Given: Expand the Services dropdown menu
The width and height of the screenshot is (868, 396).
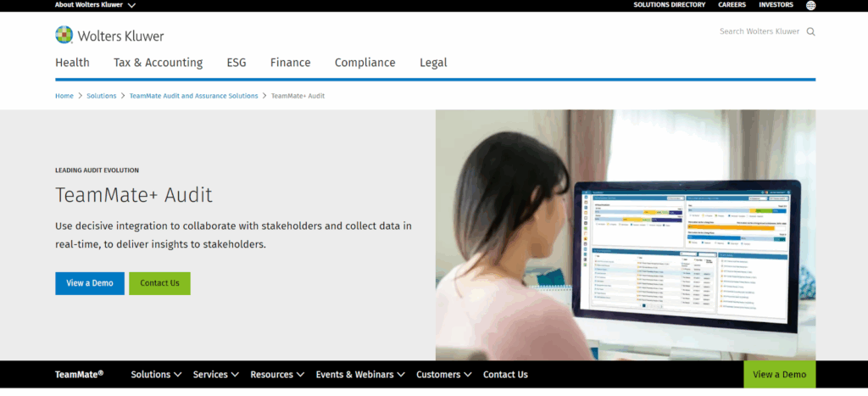Looking at the screenshot, I should 215,374.
